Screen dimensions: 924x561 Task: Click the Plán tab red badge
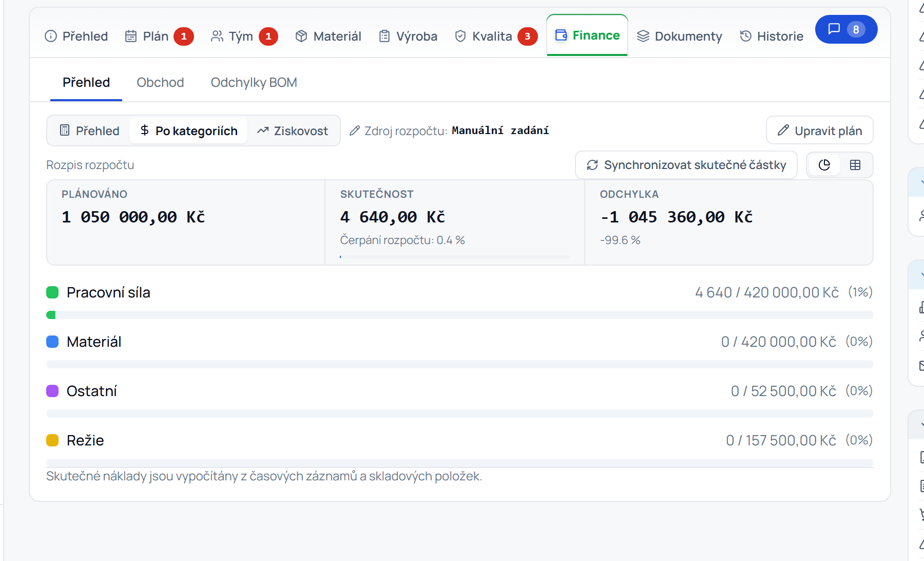coord(184,36)
